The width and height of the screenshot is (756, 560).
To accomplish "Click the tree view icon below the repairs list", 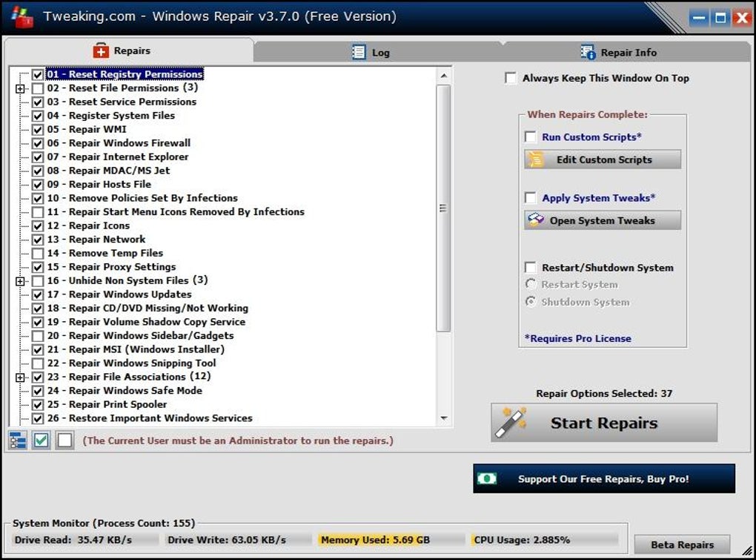I will [x=18, y=440].
